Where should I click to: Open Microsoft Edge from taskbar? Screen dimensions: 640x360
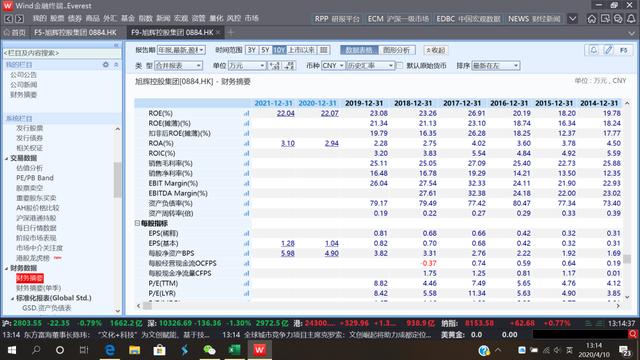click(109, 350)
